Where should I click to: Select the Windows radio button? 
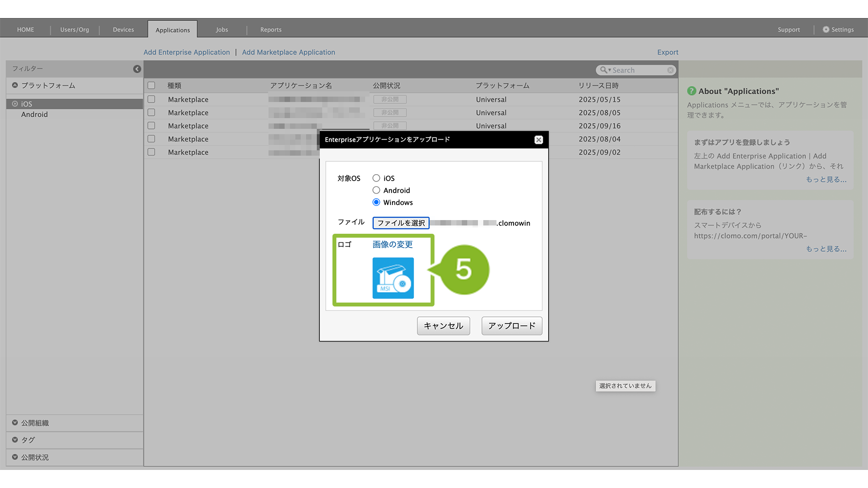[376, 203]
